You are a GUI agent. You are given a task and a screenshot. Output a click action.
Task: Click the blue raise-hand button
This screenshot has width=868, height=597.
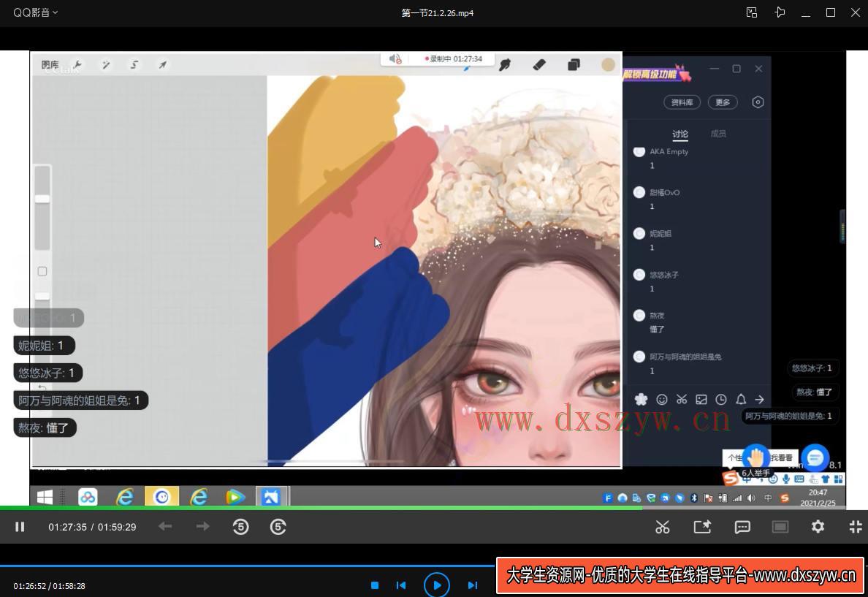[x=755, y=457]
